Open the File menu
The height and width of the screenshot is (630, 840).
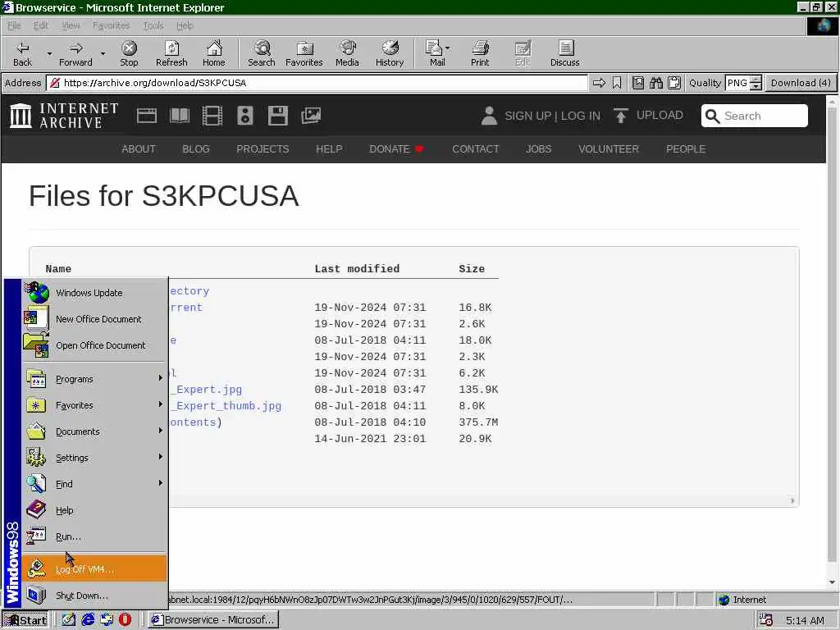click(x=14, y=25)
